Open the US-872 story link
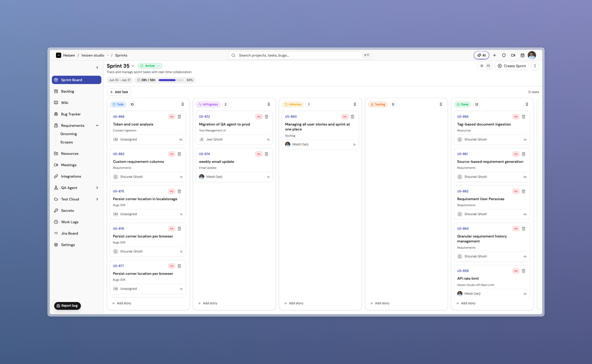The height and width of the screenshot is (364, 592). [x=204, y=117]
